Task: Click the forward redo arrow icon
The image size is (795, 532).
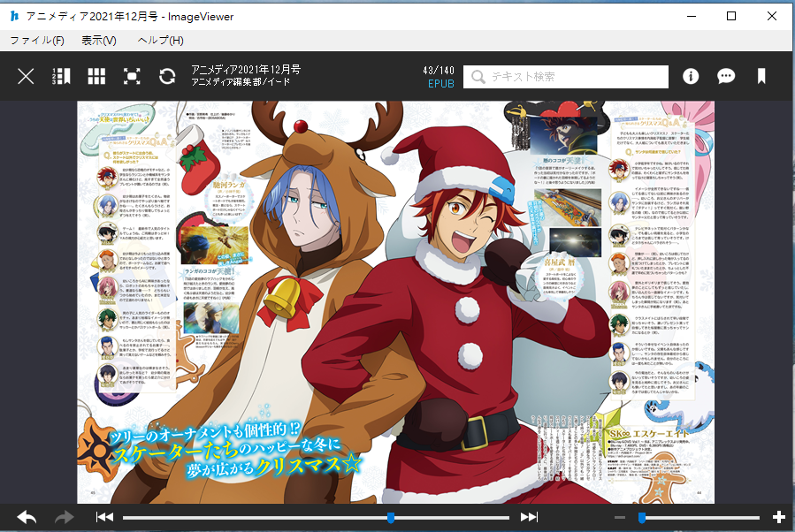Action: click(x=64, y=517)
